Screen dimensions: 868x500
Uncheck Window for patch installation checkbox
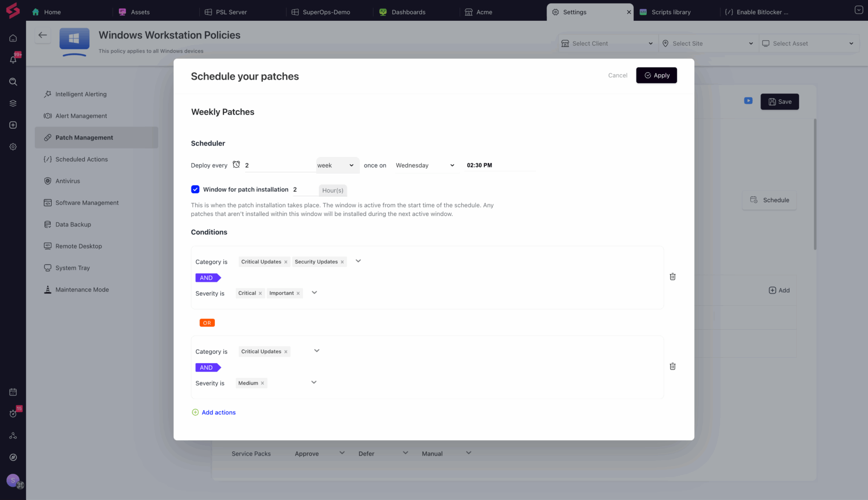pyautogui.click(x=195, y=190)
